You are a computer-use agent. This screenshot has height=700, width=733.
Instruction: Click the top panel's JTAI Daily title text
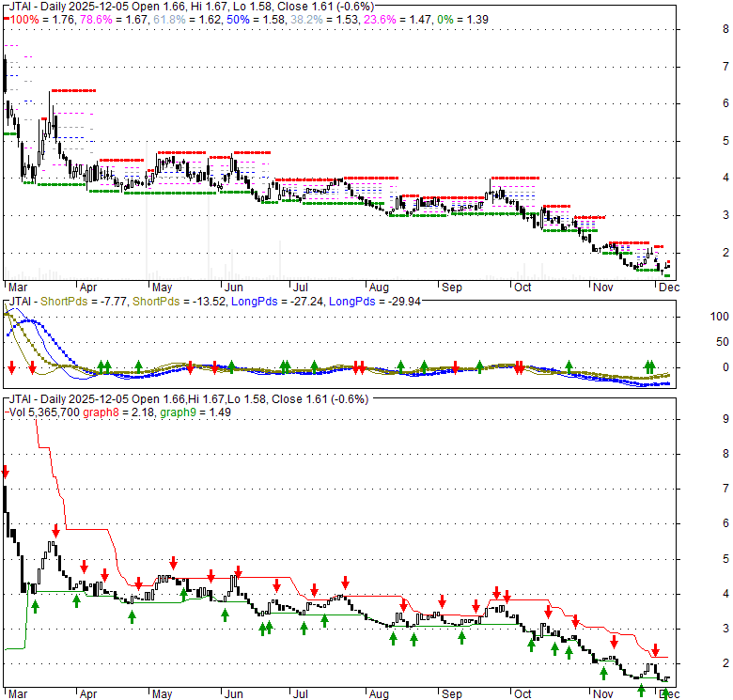pyautogui.click(x=192, y=7)
